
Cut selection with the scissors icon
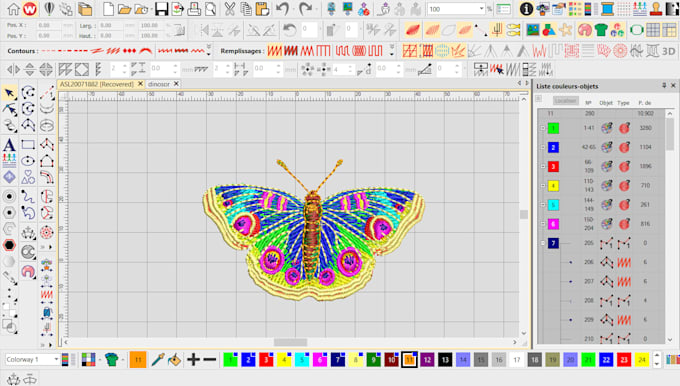pyautogui.click(x=230, y=9)
